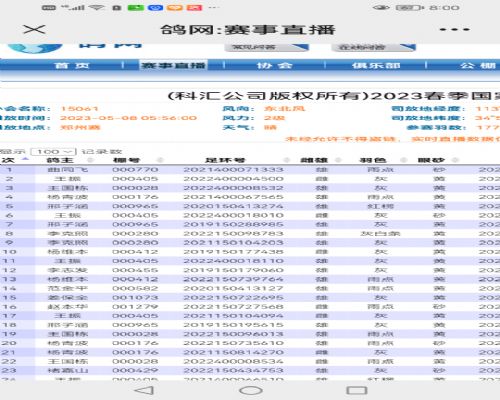Expand the 常见问答 dropdown button
The height and width of the screenshot is (400, 500).
pos(266,47)
